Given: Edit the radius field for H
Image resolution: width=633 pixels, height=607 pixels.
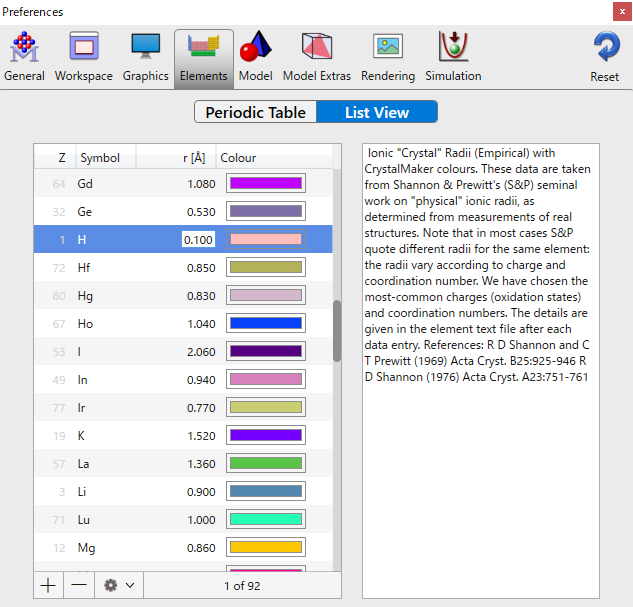Looking at the screenshot, I should (198, 240).
